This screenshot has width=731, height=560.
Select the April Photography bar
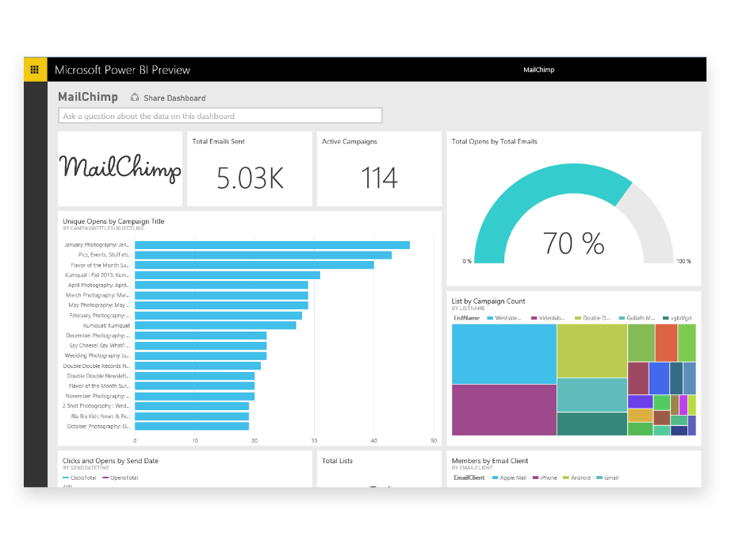click(221, 285)
